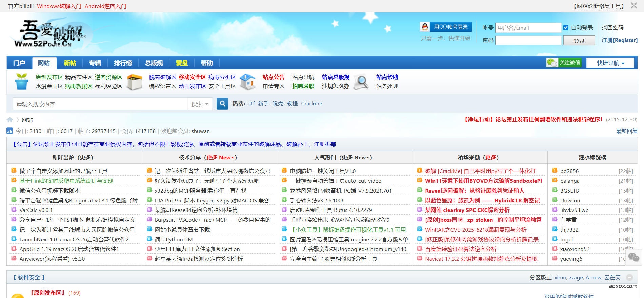644x298 pixels.
Task: Click the home icon in breadcrumb
Action: click(10, 120)
